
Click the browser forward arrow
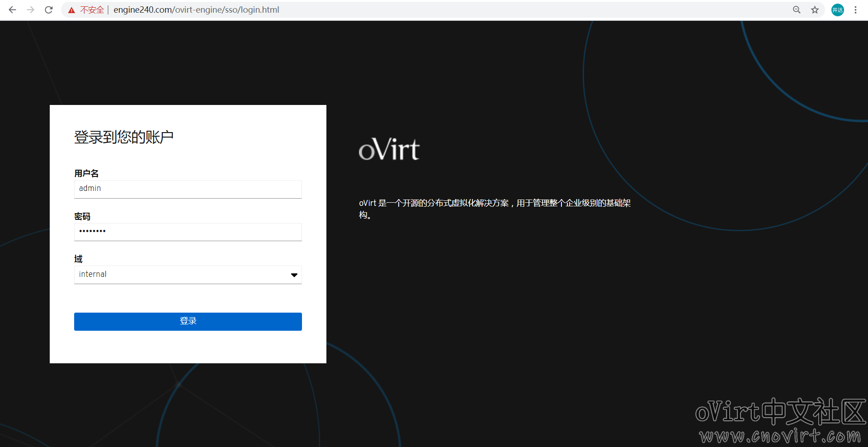pyautogui.click(x=30, y=10)
